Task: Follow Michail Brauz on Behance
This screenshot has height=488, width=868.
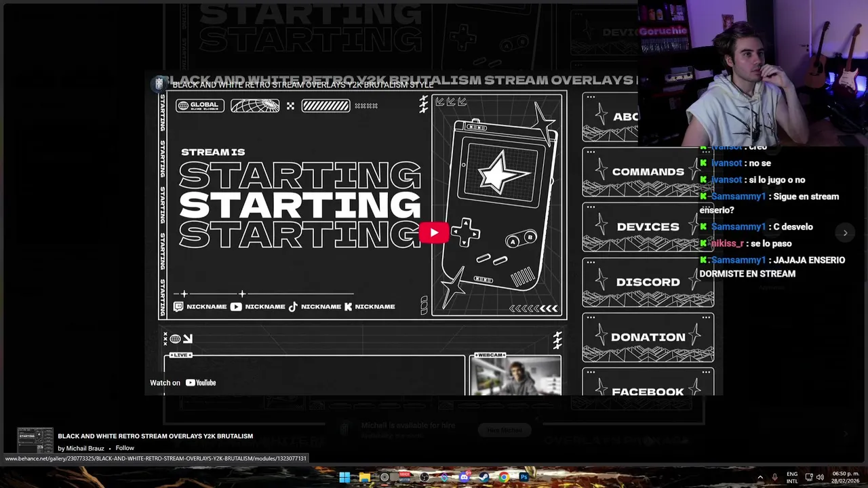Action: click(x=125, y=448)
